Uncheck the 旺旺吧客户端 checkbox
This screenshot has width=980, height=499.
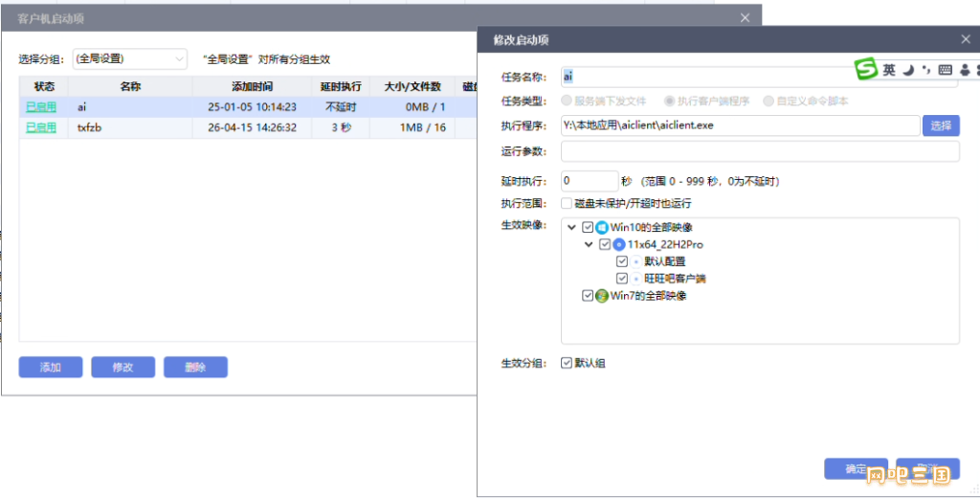(x=621, y=279)
